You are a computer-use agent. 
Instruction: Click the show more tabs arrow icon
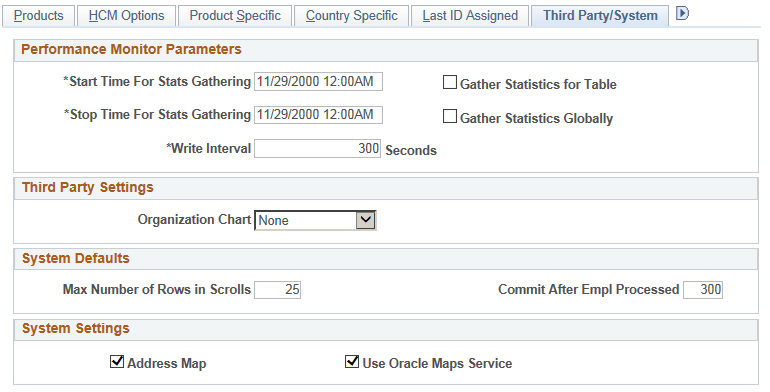pyautogui.click(x=682, y=14)
